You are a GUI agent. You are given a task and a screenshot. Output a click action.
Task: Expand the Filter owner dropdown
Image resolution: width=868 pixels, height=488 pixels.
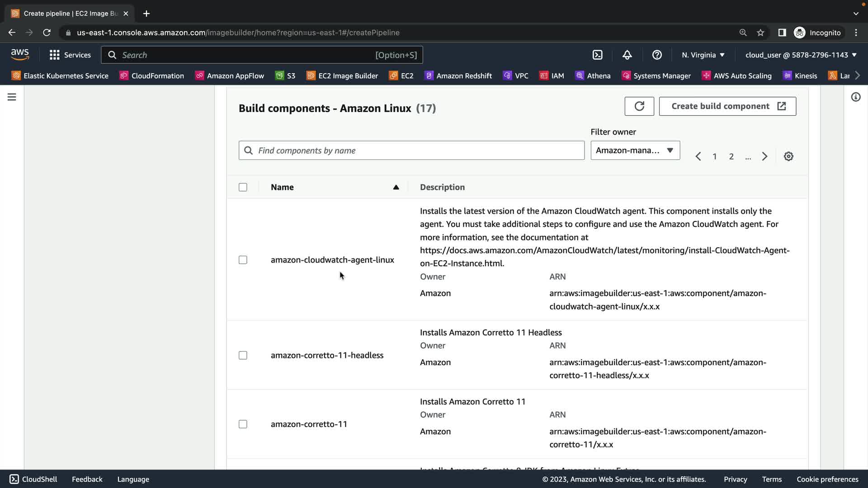point(635,150)
